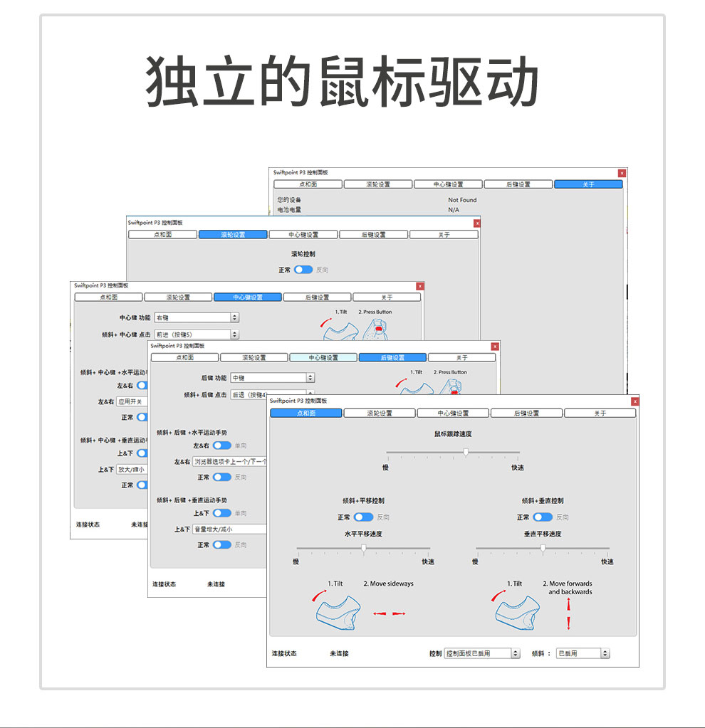Open the 后键 功能 dropdown showing 中键

tap(273, 378)
